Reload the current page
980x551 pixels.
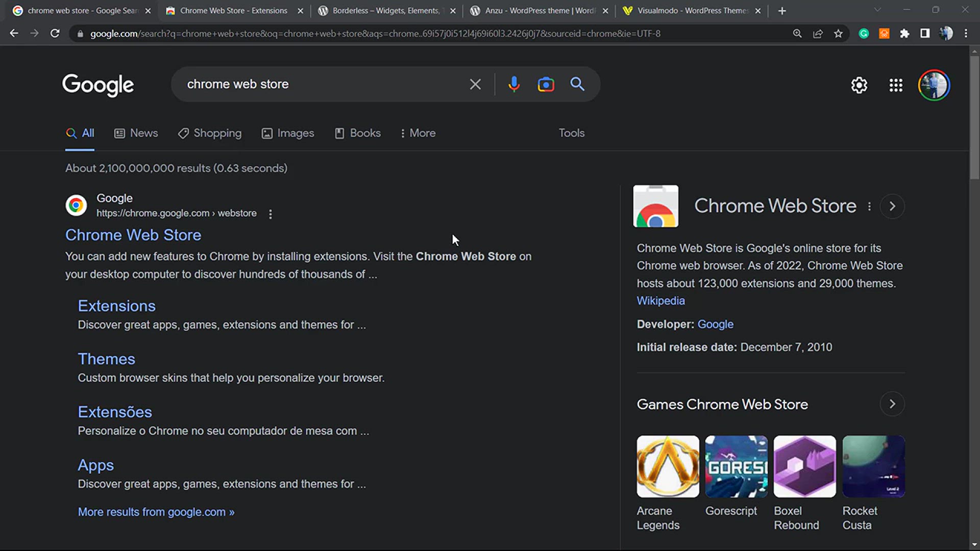click(55, 34)
